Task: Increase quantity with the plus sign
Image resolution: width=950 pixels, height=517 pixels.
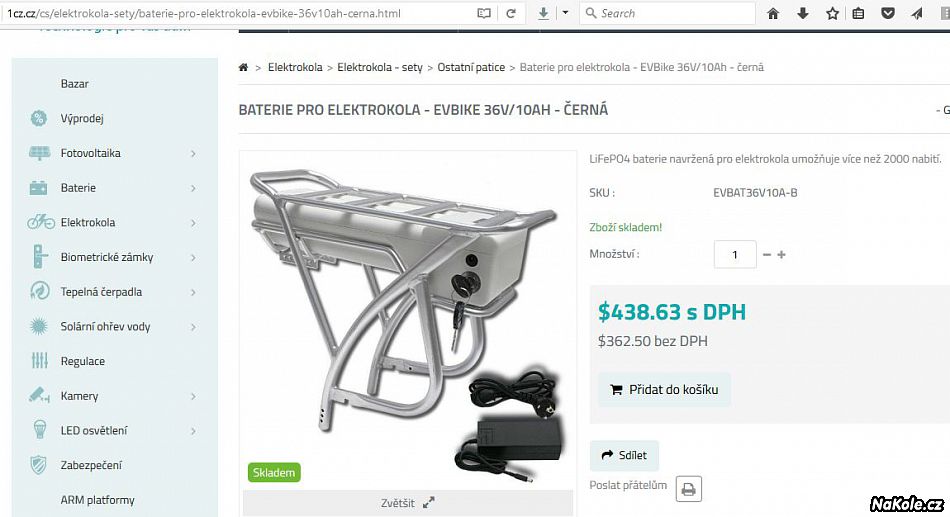Action: 782,255
